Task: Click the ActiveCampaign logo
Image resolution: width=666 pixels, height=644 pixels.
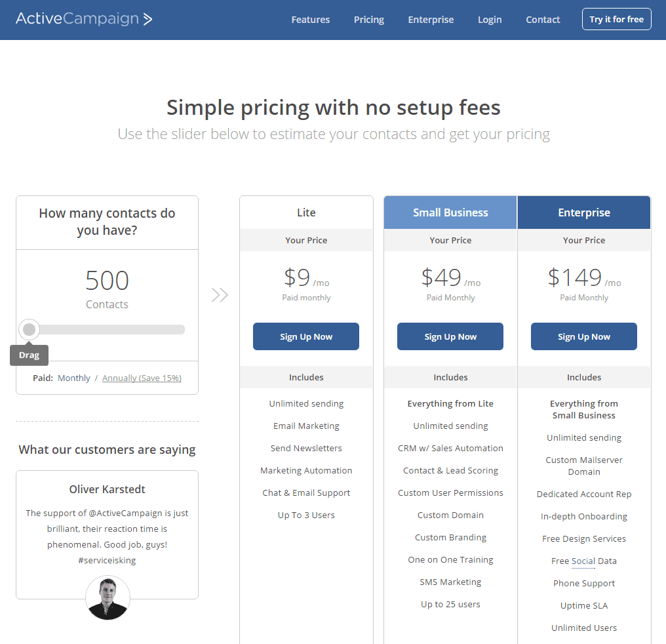Action: click(84, 19)
